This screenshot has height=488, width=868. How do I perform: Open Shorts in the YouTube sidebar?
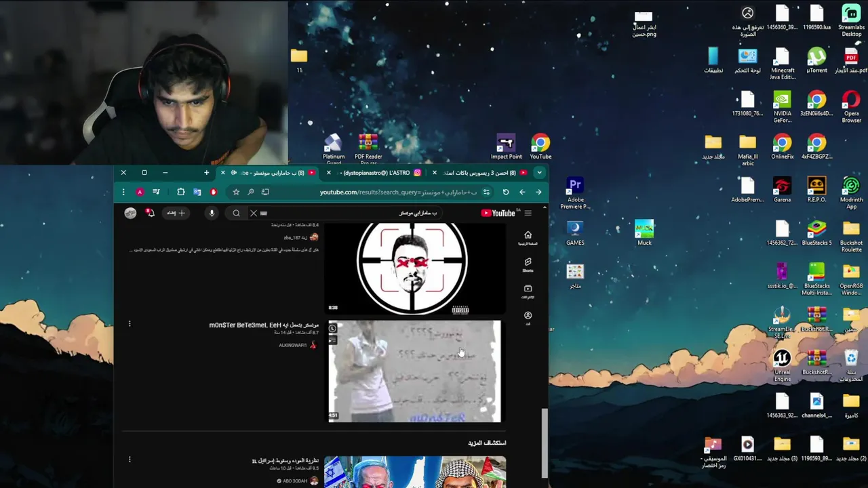(x=528, y=264)
